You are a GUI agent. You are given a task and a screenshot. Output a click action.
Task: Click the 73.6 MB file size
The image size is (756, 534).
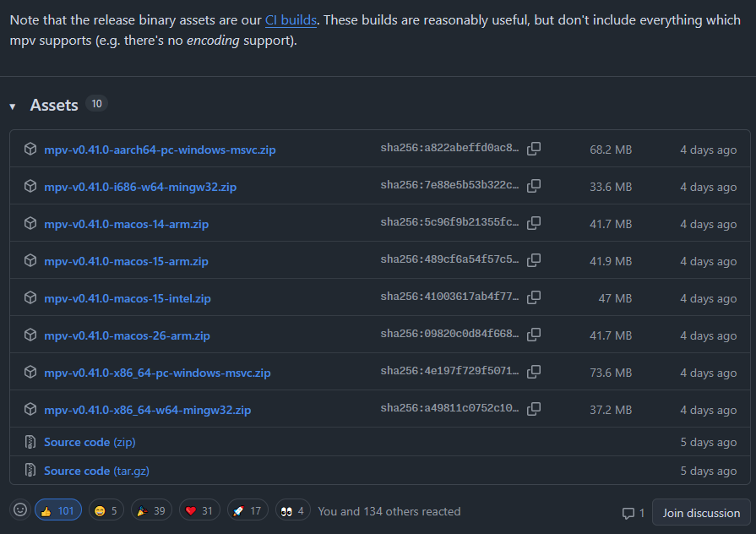pos(611,373)
